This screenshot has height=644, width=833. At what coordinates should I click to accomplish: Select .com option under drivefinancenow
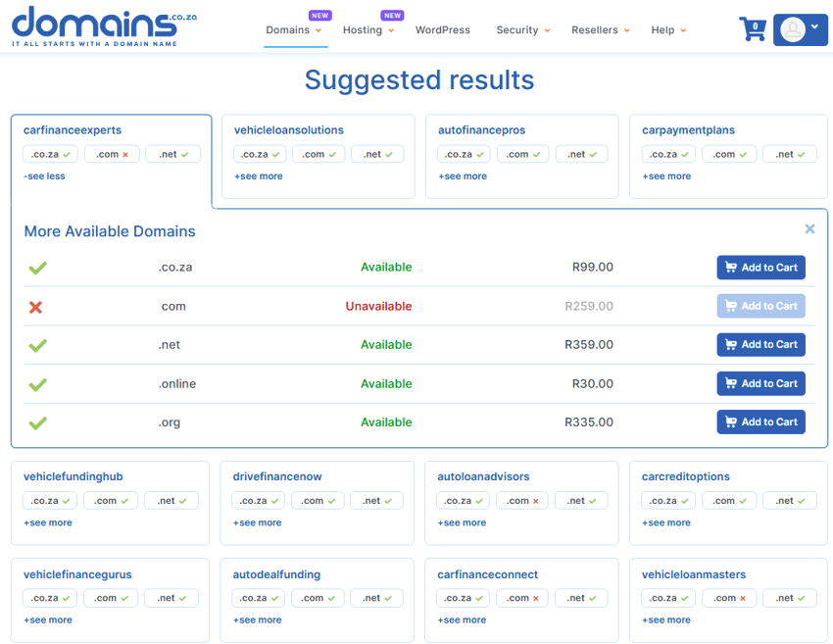pos(318,501)
